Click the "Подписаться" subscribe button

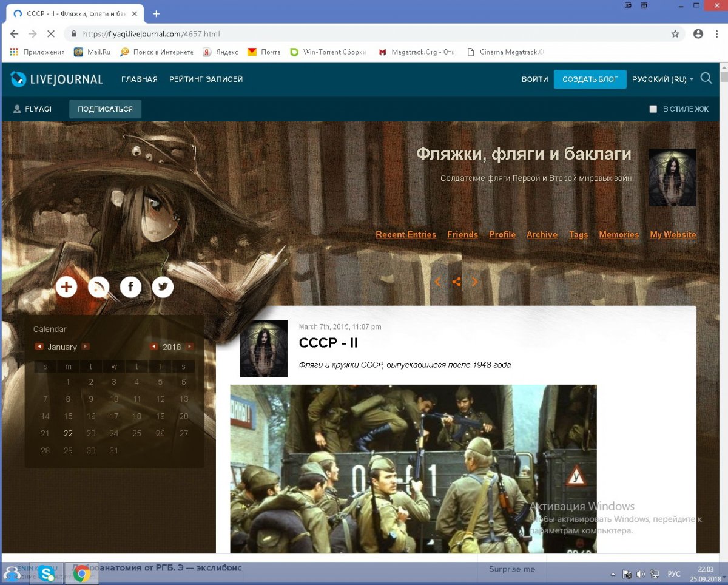click(x=105, y=109)
